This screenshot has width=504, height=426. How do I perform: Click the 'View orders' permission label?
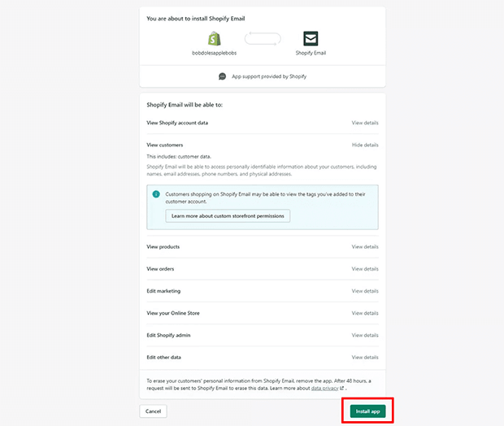tap(160, 269)
